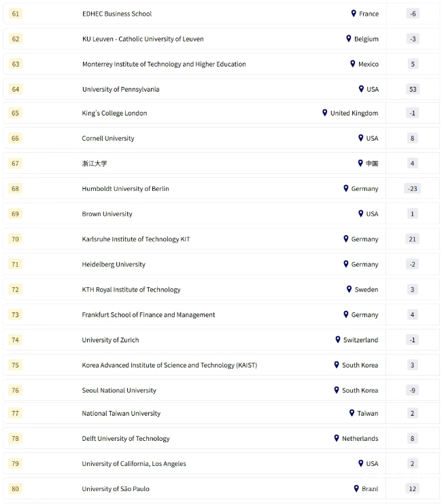
Task: Click the location pin next to Netherlands
Action: [x=337, y=438]
